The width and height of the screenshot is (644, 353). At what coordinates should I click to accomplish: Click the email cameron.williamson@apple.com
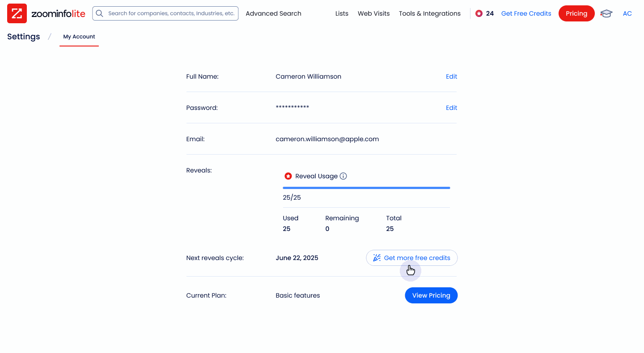(x=327, y=139)
